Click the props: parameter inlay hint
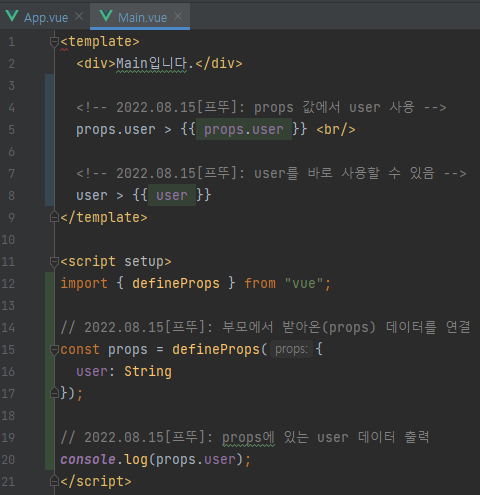This screenshot has height=495, width=480. click(291, 349)
